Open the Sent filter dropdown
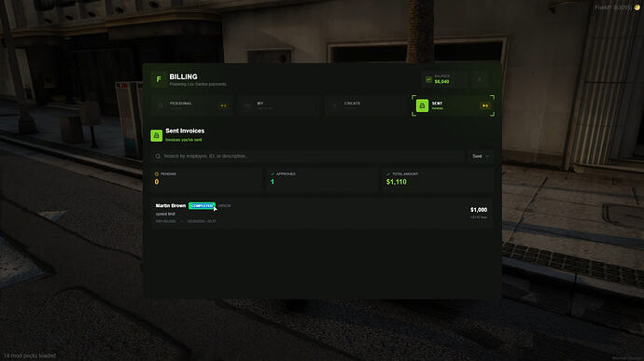This screenshot has width=644, height=361. pos(480,156)
